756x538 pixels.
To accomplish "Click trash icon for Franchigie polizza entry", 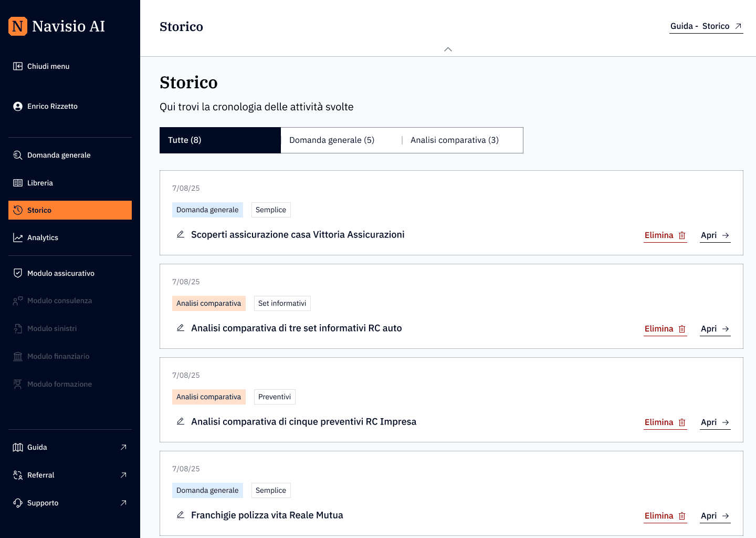I will pos(682,516).
